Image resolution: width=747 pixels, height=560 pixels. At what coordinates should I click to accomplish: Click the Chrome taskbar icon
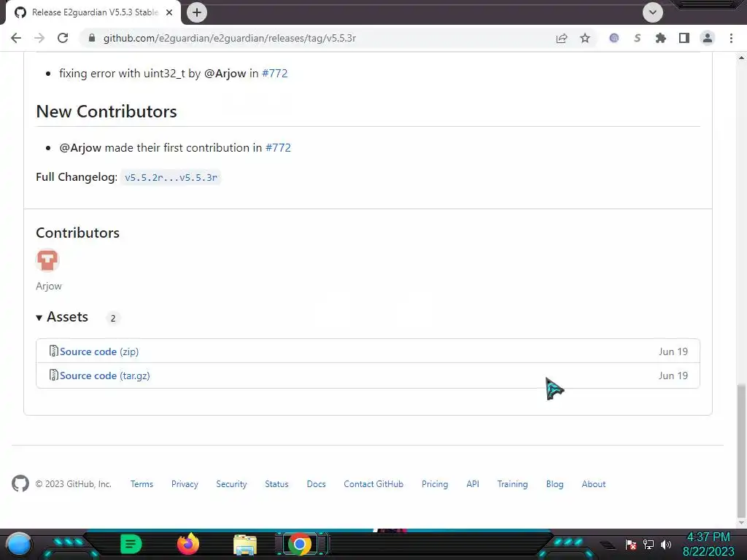300,544
